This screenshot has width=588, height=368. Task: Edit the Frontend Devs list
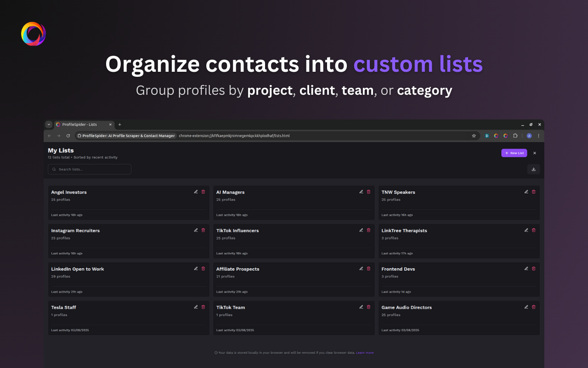pos(526,268)
